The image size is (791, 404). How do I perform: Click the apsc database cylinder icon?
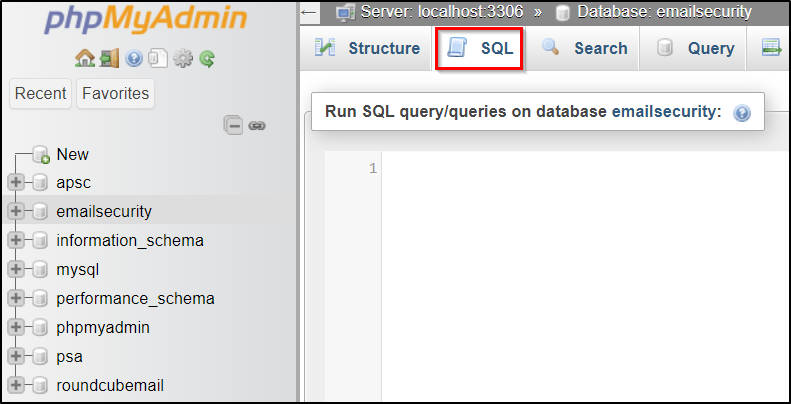coord(40,183)
